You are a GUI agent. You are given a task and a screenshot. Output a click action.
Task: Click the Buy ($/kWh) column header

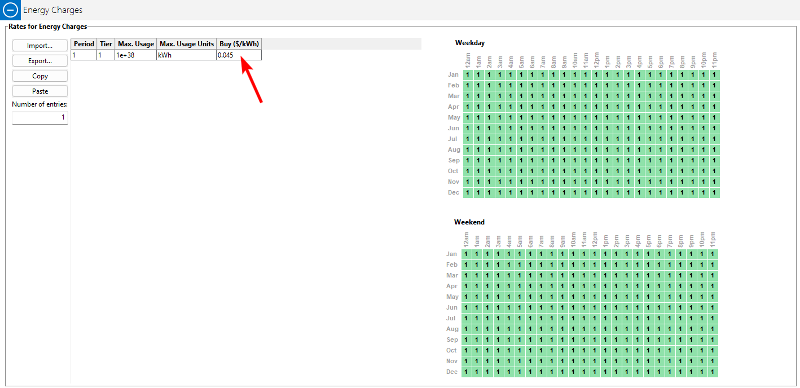coord(239,44)
